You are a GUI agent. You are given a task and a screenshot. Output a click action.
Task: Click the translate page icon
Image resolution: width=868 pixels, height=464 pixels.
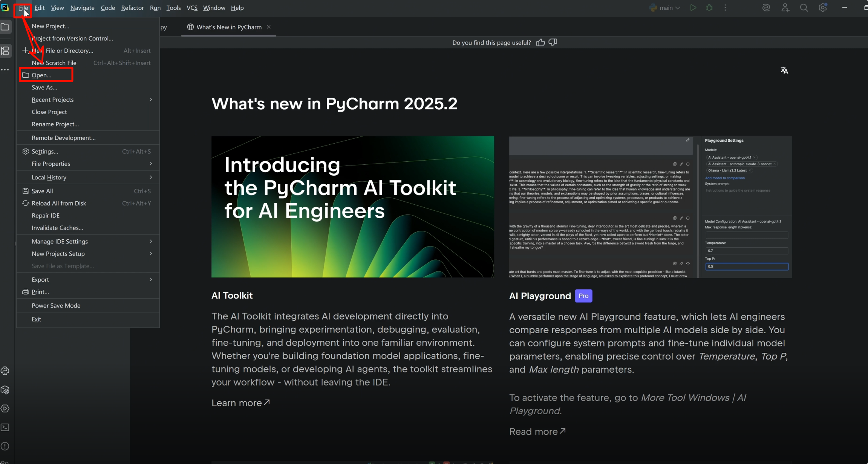[x=784, y=70]
